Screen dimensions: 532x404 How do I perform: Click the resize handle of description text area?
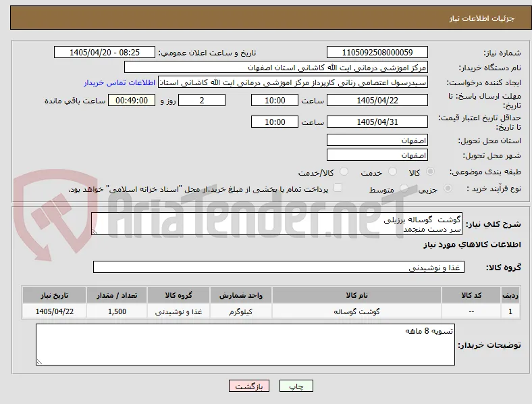[95, 232]
